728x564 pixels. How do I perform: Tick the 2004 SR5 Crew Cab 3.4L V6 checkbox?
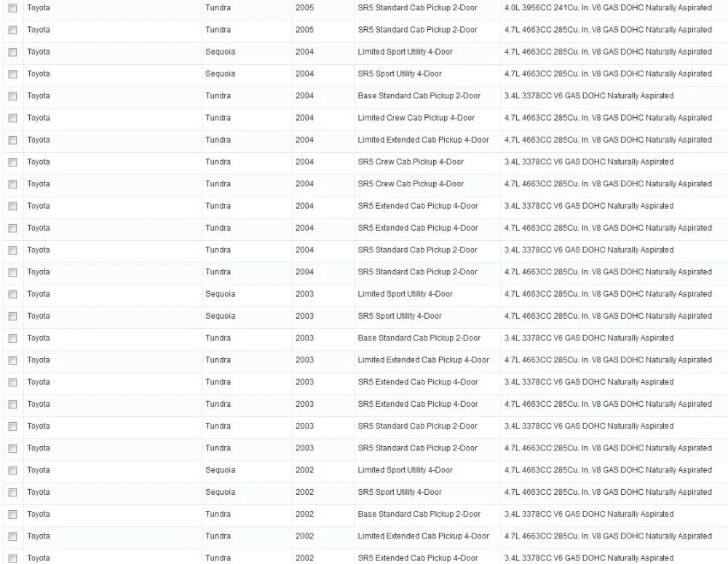coord(12,162)
